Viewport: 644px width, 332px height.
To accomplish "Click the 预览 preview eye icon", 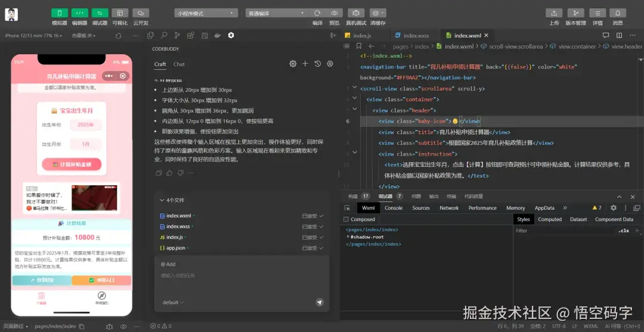I will point(335,13).
